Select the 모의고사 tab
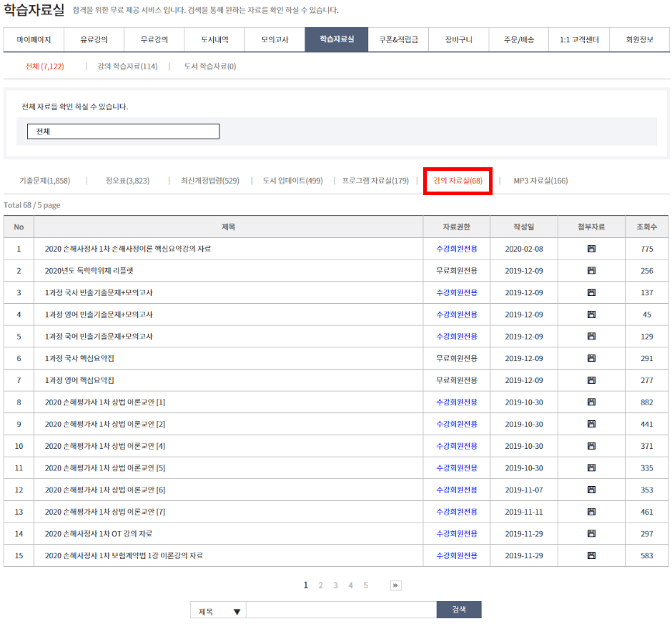The image size is (672, 624). pos(275,39)
